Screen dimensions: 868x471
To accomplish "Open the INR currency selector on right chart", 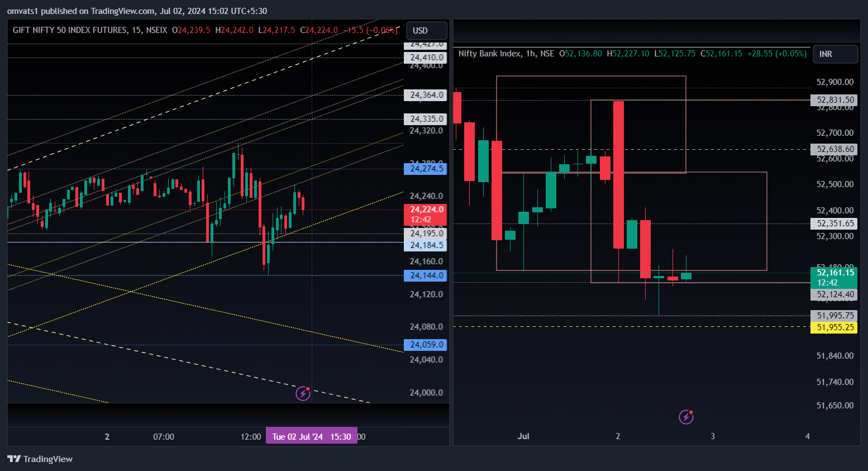I will [x=835, y=54].
